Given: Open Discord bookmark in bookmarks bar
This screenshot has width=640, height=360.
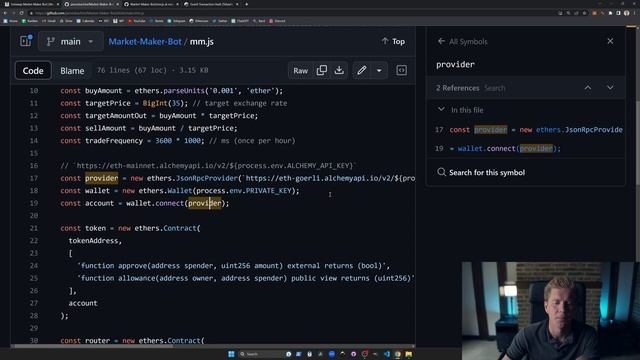Looking at the screenshot, I should tap(277, 21).
